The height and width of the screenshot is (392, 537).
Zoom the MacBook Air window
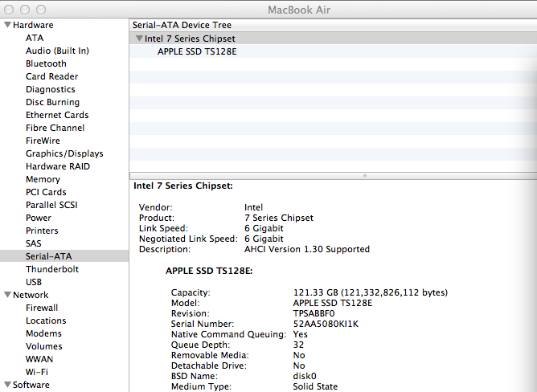point(41,10)
